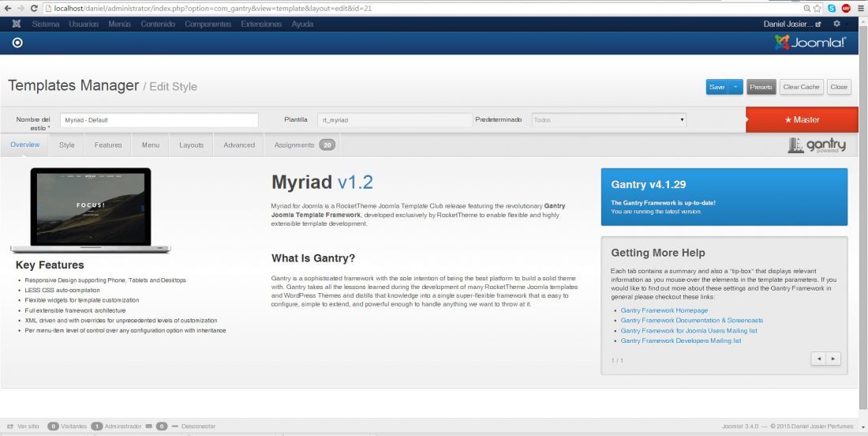This screenshot has width=868, height=436.
Task: Open Gantry Framework Documentation & Screencasts link
Action: click(x=691, y=321)
